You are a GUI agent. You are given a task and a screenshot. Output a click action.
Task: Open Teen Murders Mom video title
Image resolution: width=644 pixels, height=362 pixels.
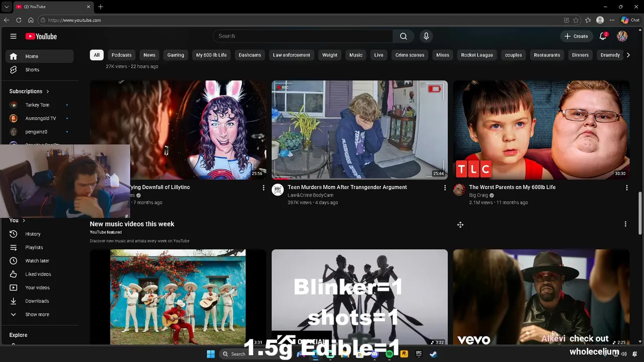click(x=347, y=187)
